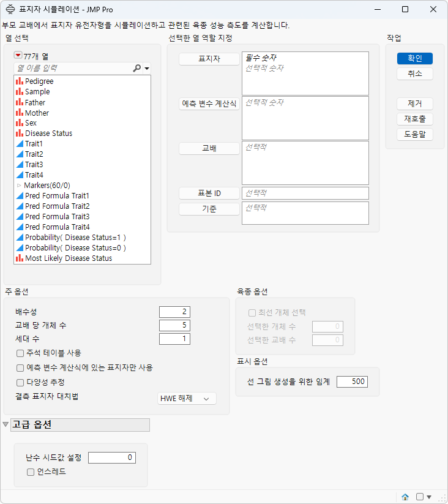Image resolution: width=448 pixels, height=504 pixels.
Task: Expand the Markers(60/0) column group
Action: click(x=19, y=186)
